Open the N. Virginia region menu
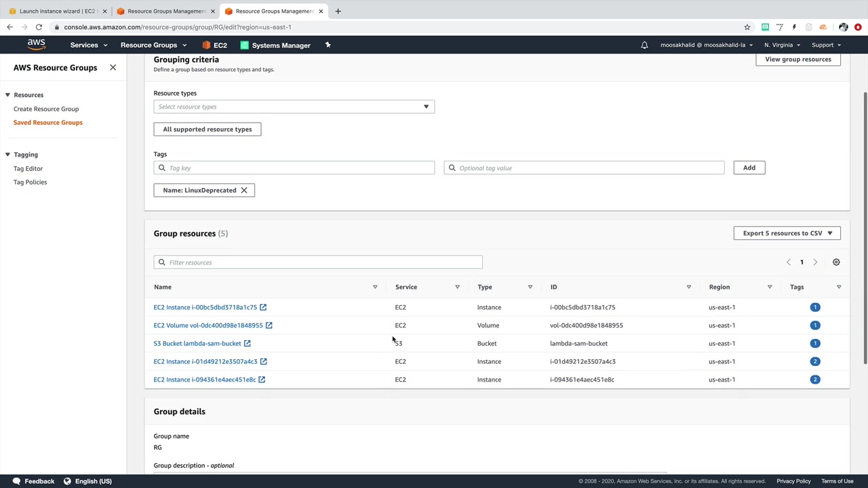The width and height of the screenshot is (868, 488). pyautogui.click(x=782, y=45)
